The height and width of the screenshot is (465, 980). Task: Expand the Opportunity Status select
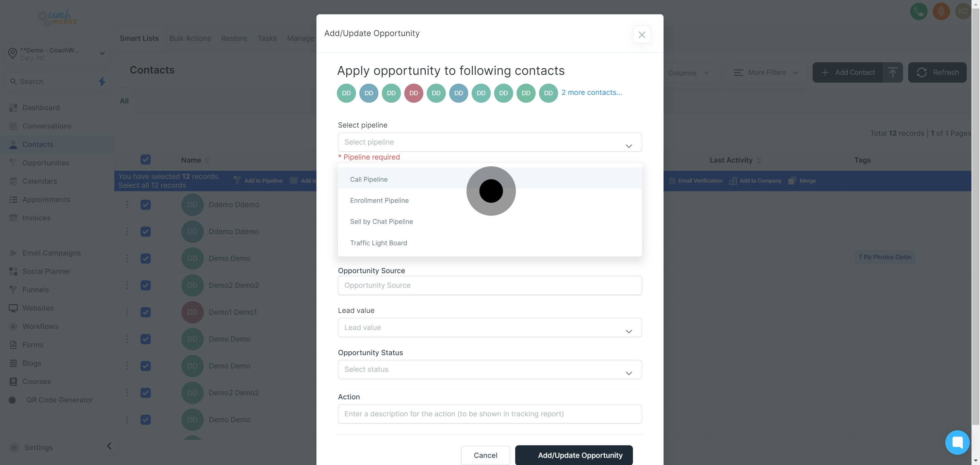click(490, 369)
